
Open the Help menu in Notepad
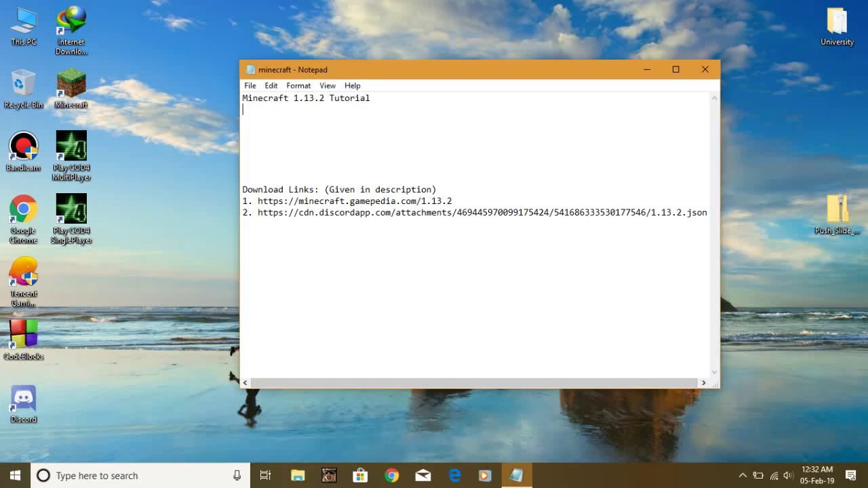[353, 85]
